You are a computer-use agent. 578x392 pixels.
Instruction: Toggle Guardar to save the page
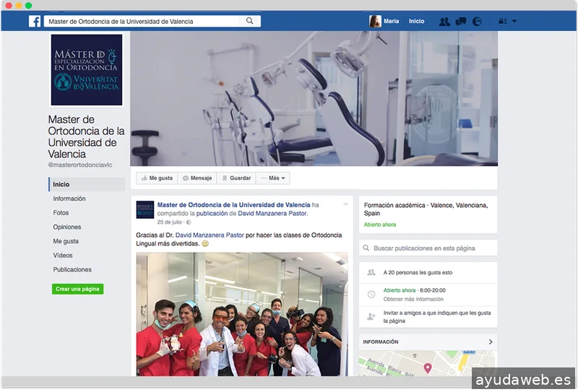(x=236, y=178)
